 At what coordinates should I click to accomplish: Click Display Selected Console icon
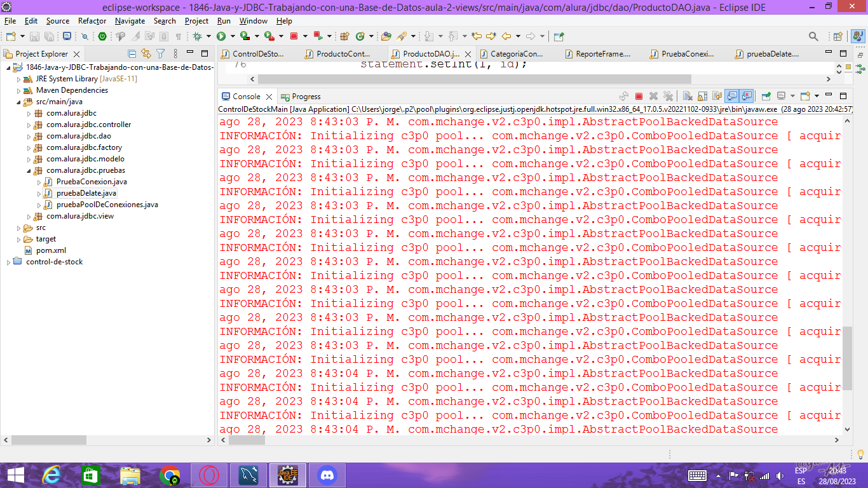tap(781, 97)
